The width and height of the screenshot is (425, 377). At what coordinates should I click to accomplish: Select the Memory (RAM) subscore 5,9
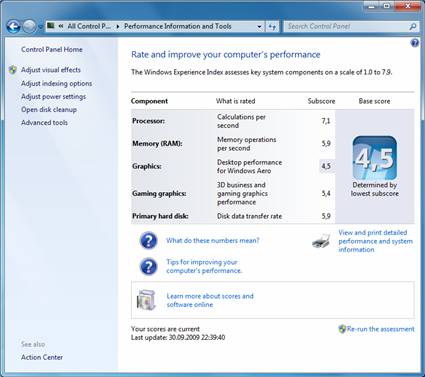[326, 144]
